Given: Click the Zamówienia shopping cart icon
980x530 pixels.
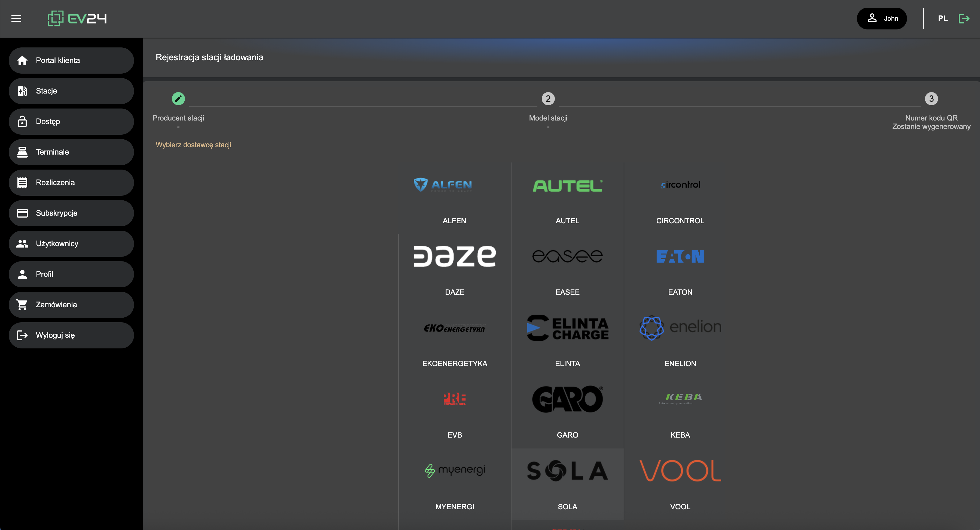Looking at the screenshot, I should tap(22, 305).
